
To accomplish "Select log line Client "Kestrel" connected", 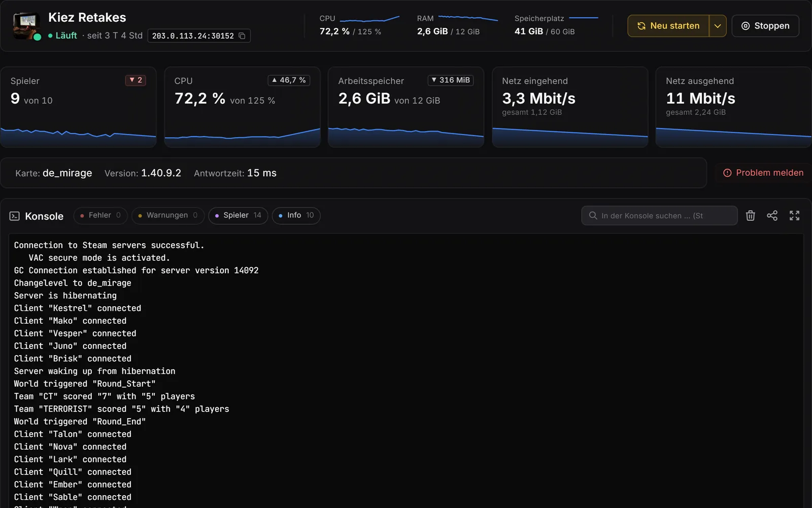I will [x=78, y=308].
